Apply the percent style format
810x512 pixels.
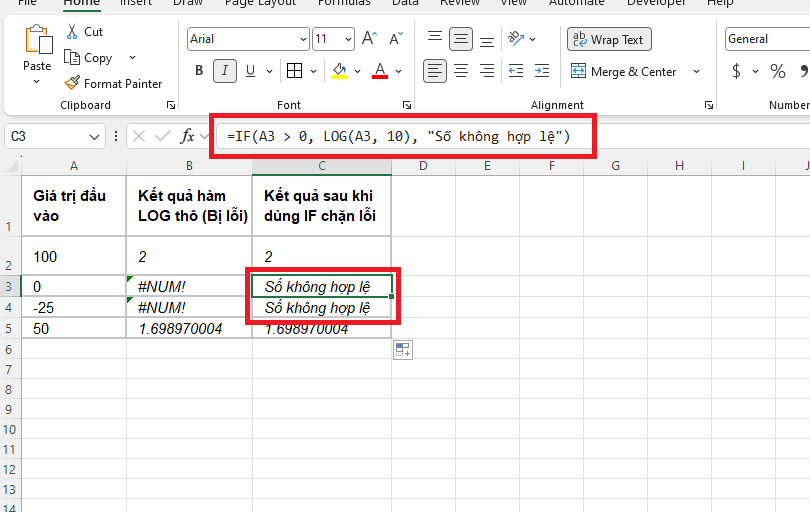coord(777,71)
